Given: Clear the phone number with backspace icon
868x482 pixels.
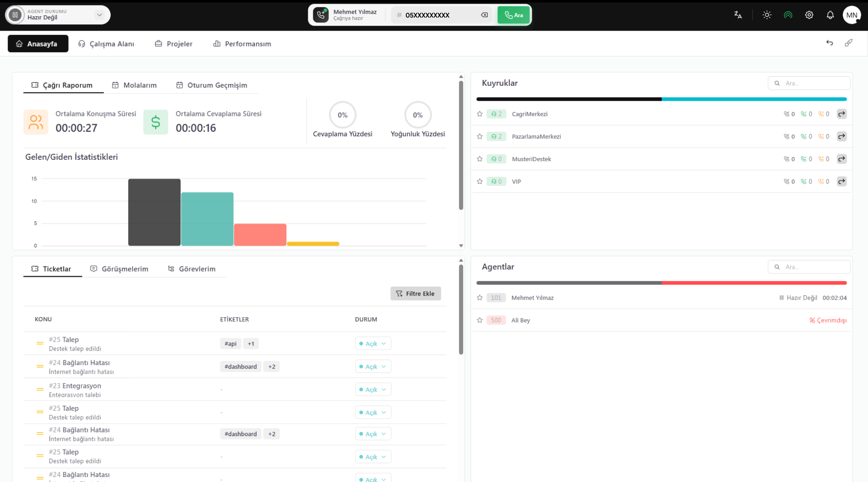Looking at the screenshot, I should click(x=484, y=15).
